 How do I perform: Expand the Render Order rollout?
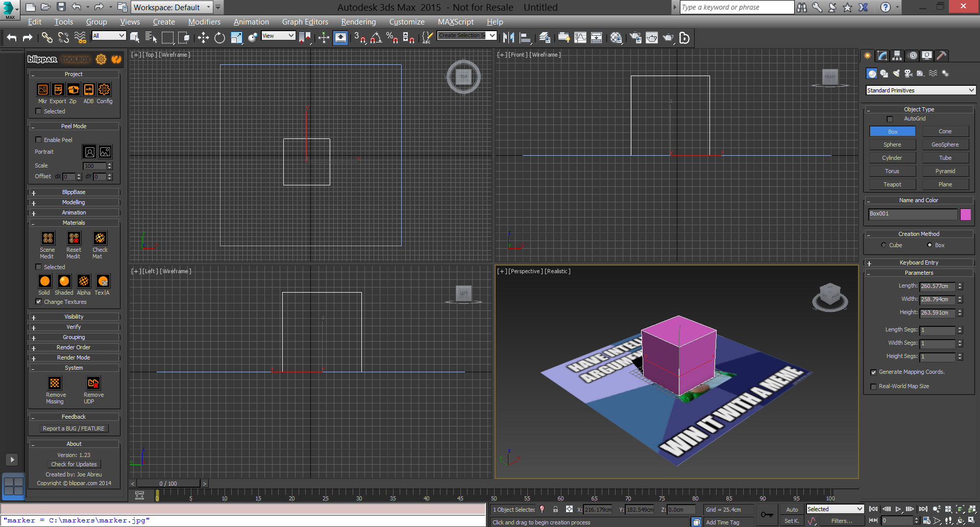coord(74,347)
